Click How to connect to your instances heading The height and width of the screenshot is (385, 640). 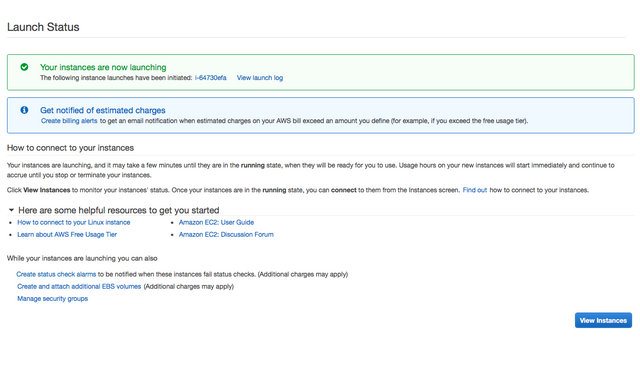(x=70, y=148)
